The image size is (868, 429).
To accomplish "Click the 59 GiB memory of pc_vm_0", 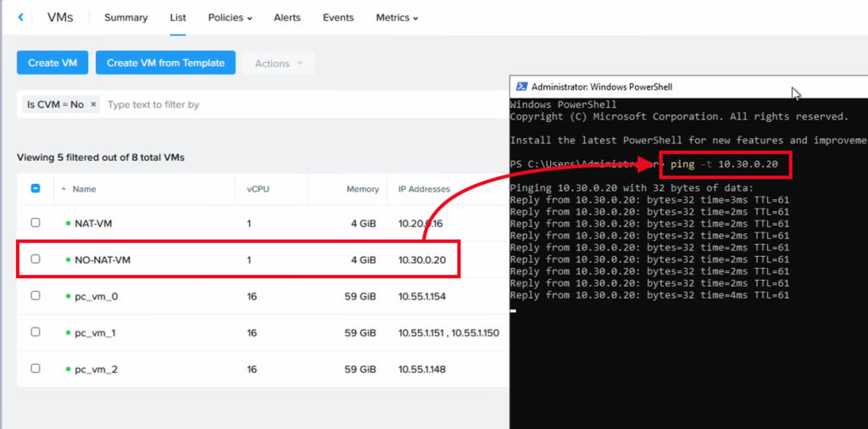I will 359,297.
